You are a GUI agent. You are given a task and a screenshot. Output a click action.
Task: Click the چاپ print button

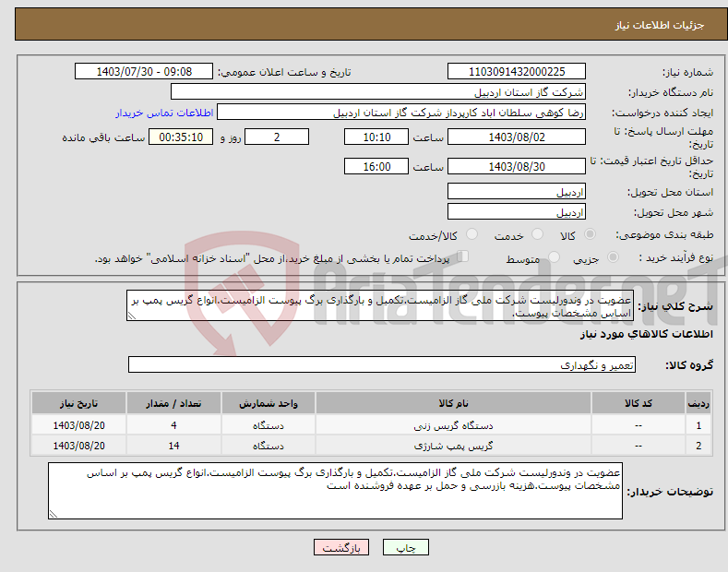[x=406, y=547]
